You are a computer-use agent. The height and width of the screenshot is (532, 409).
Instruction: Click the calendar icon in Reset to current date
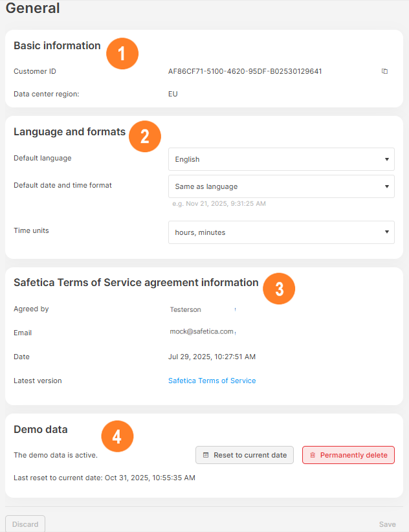click(206, 455)
